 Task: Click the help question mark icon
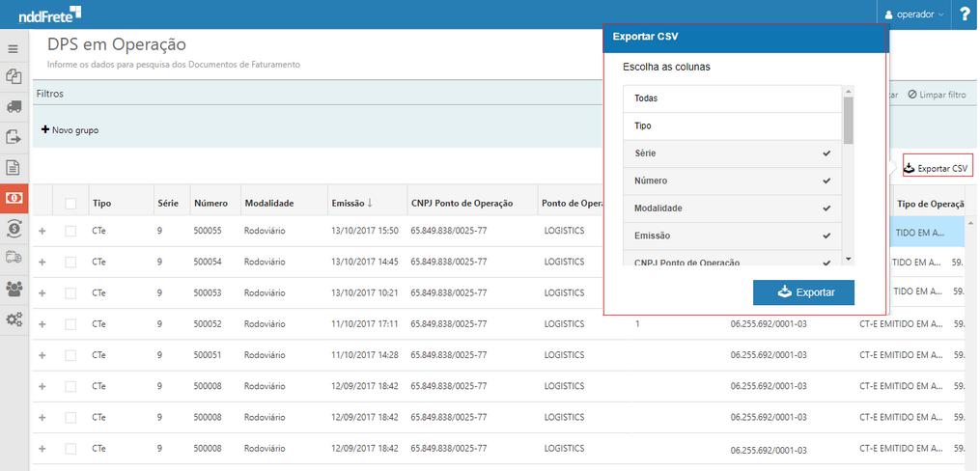[x=966, y=14]
